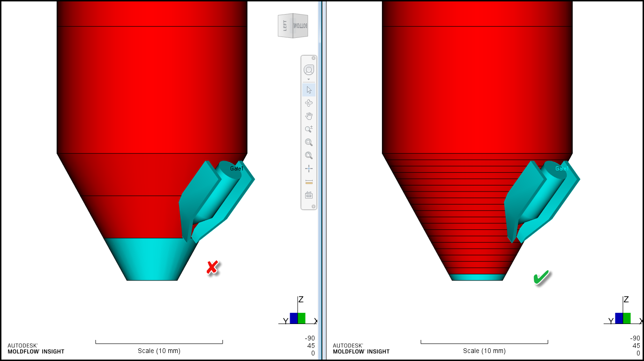
Task: Open the Measure ruler tool
Action: pyautogui.click(x=309, y=182)
